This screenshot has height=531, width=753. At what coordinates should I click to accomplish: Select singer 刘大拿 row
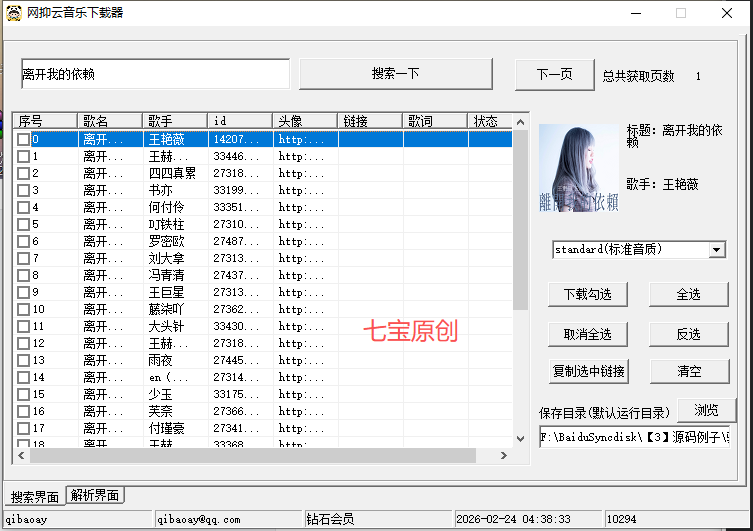[x=166, y=258]
